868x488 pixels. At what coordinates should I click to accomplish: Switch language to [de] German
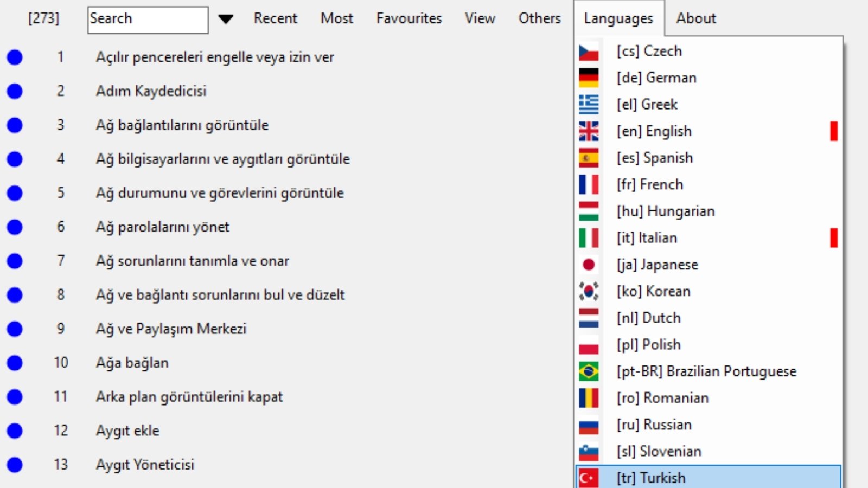[708, 78]
